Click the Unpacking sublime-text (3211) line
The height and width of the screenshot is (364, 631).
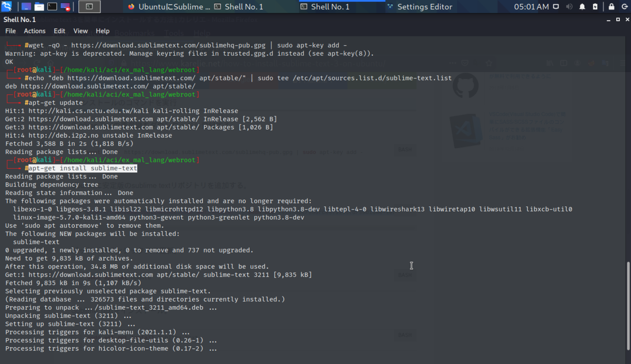coord(68,316)
